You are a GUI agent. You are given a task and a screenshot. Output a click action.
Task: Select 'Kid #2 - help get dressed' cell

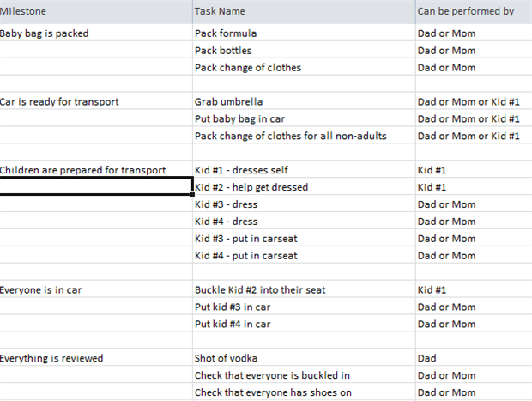coord(302,187)
